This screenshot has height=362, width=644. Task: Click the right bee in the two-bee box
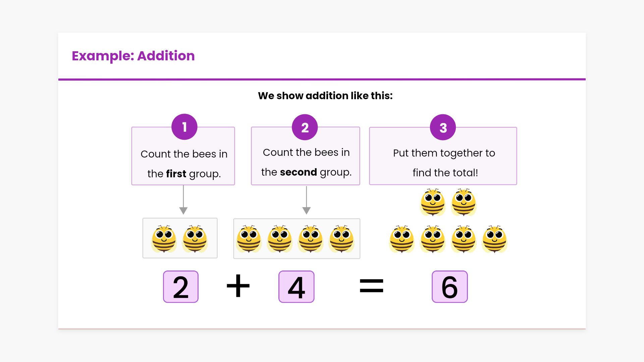[x=195, y=239]
